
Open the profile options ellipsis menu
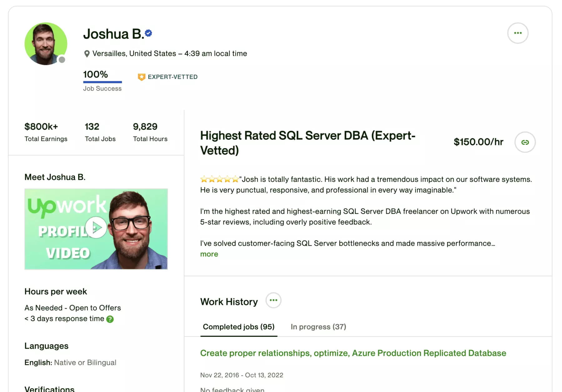pos(518,33)
